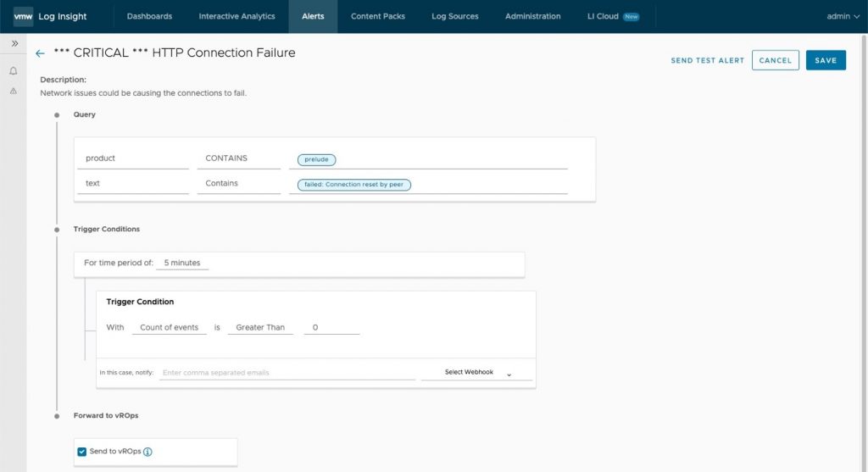
Task: Click the description text about network issues
Action: pos(143,93)
